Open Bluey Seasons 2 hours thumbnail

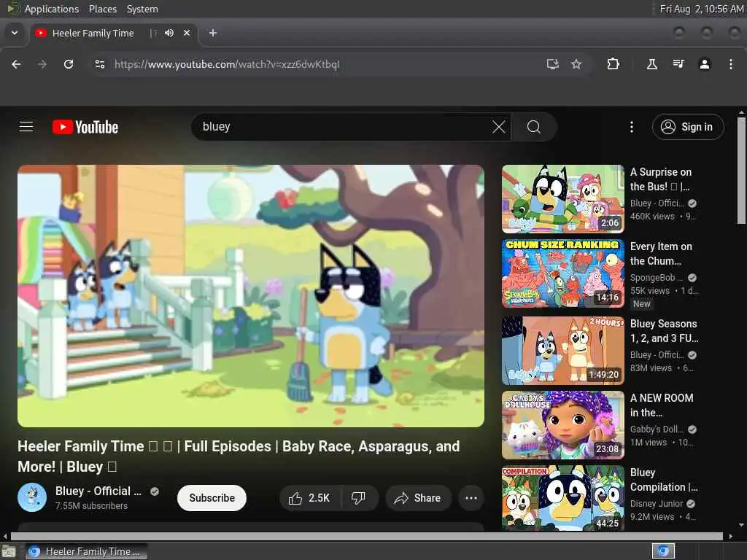click(x=562, y=351)
